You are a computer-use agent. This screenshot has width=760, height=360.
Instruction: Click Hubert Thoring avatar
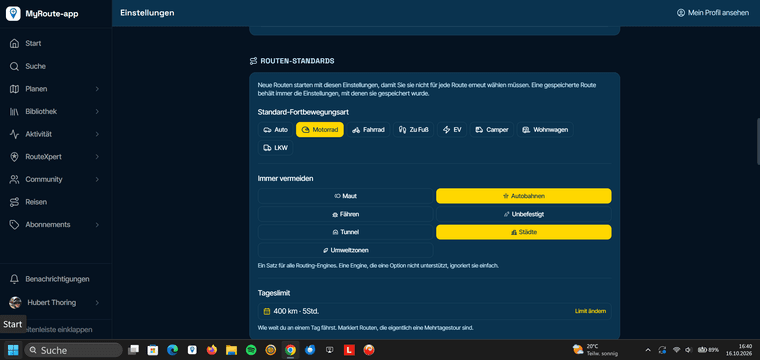(x=15, y=303)
